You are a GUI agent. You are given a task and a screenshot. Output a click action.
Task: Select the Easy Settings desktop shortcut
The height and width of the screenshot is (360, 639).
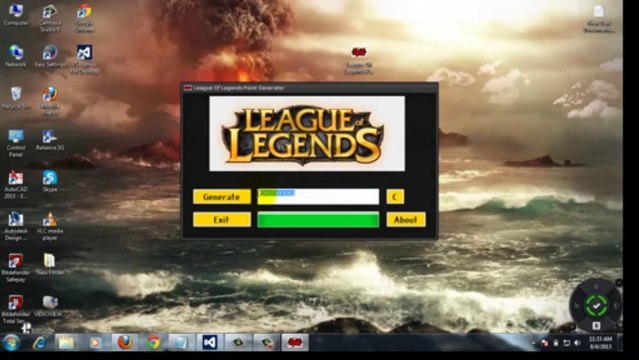click(x=50, y=56)
